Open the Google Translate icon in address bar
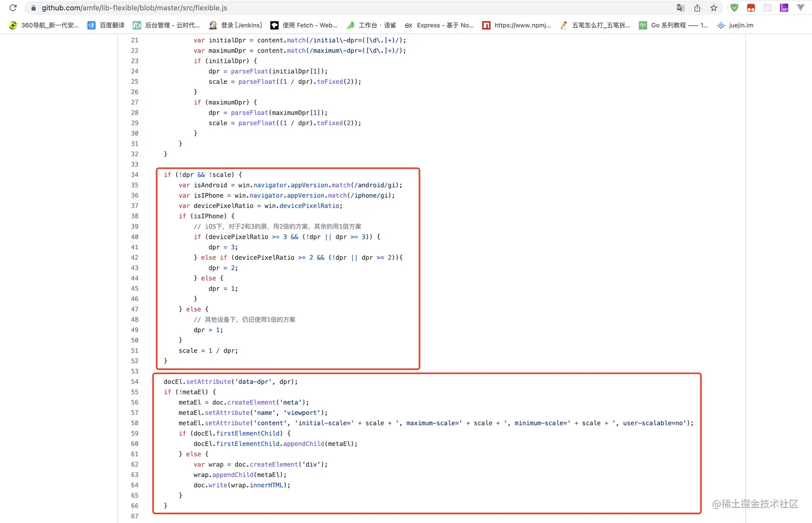The width and height of the screenshot is (812, 523). [x=680, y=8]
